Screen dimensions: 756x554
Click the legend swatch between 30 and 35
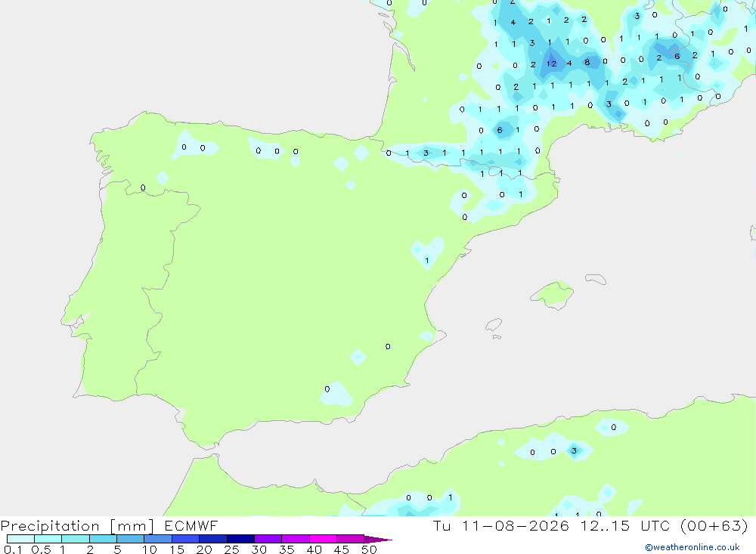point(268,539)
